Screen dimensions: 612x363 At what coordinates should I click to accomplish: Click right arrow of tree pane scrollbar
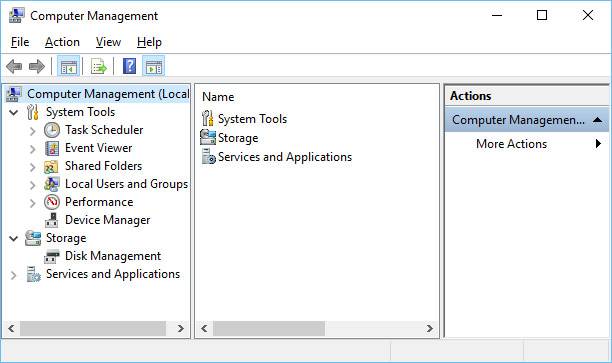tap(180, 328)
